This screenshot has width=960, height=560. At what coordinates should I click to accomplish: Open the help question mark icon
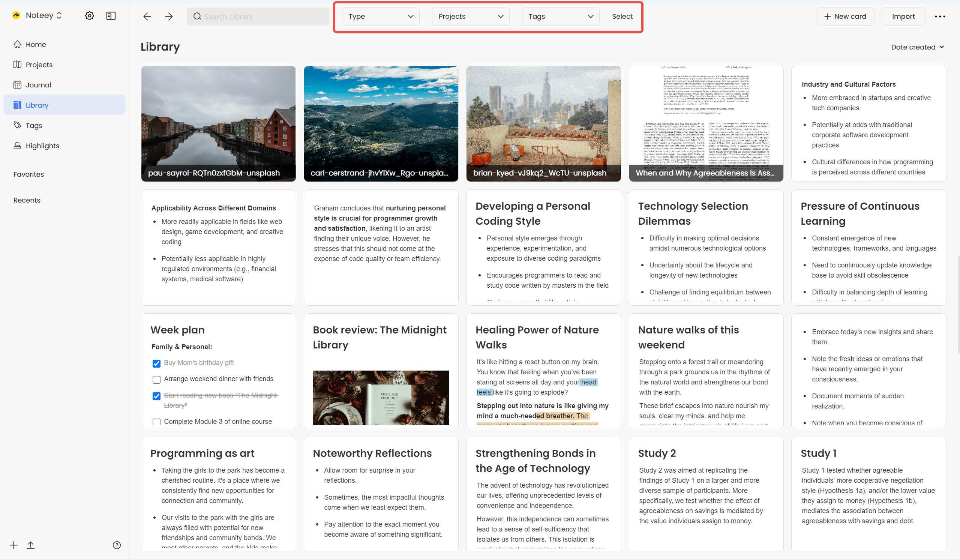click(117, 545)
